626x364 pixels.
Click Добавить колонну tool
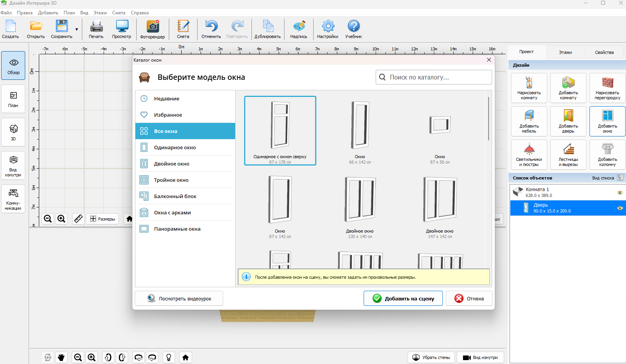[607, 155]
